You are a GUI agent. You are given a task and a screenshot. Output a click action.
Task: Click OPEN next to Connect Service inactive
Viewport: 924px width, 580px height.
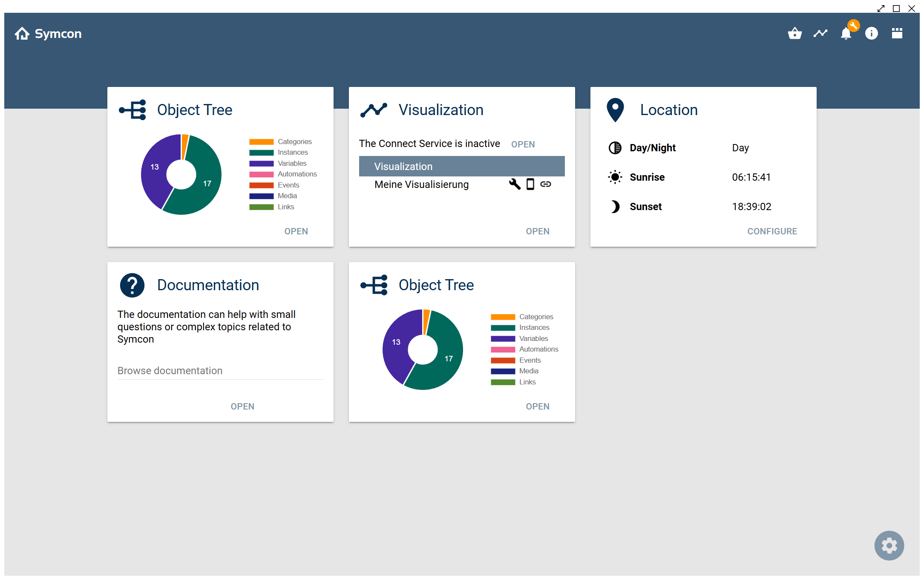pos(523,144)
